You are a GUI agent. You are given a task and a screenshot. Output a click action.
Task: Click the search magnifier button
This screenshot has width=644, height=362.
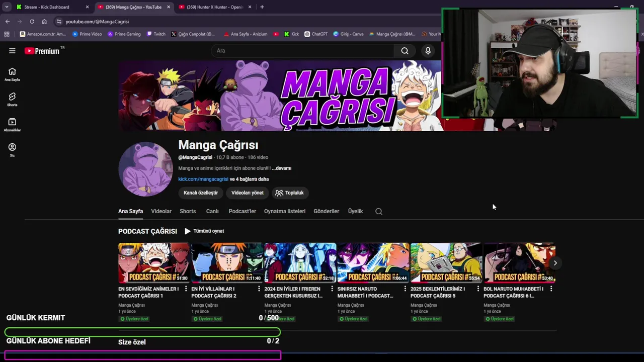click(405, 51)
